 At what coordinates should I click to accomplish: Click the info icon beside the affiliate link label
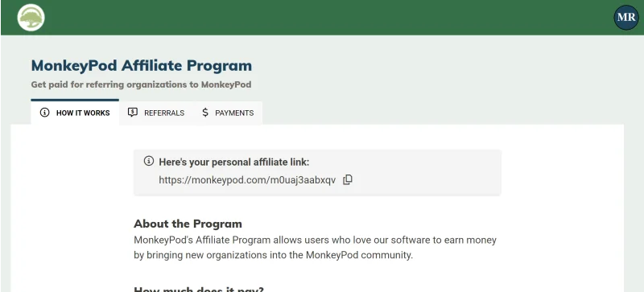pyautogui.click(x=149, y=161)
